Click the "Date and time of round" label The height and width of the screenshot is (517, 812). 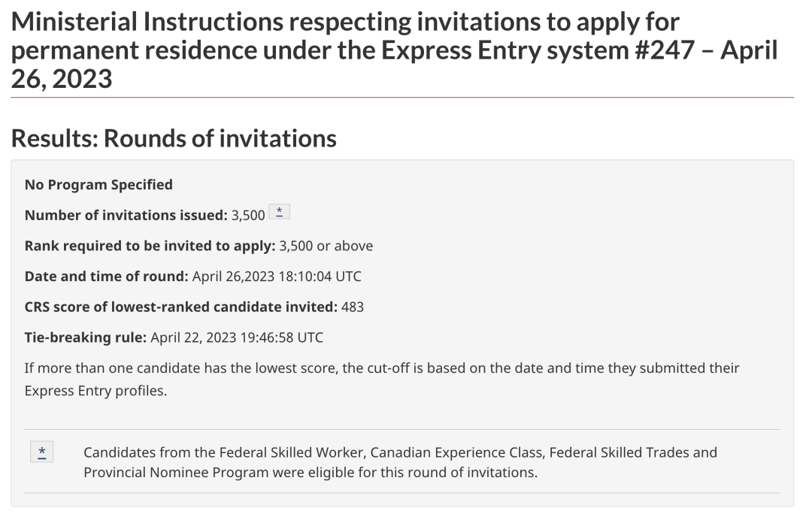(106, 276)
